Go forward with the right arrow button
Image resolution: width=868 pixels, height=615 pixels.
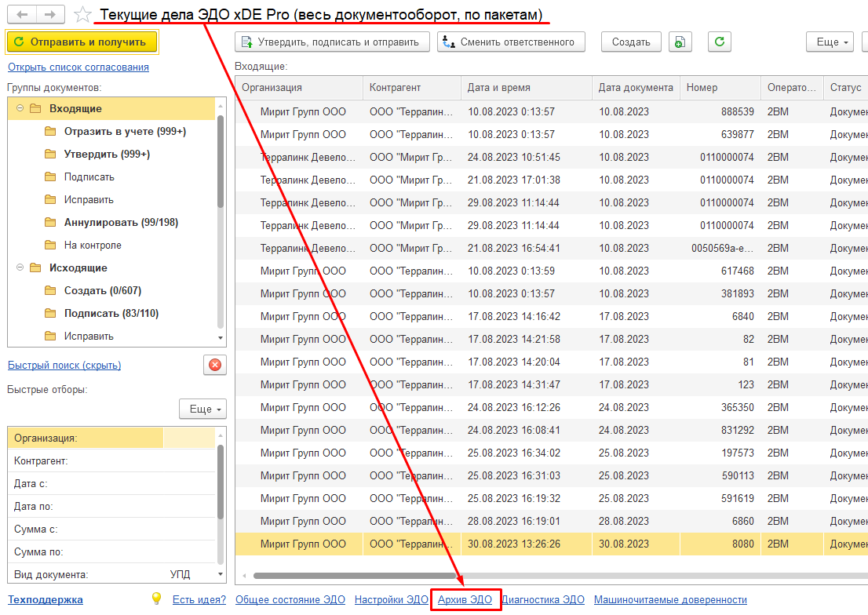coord(50,14)
